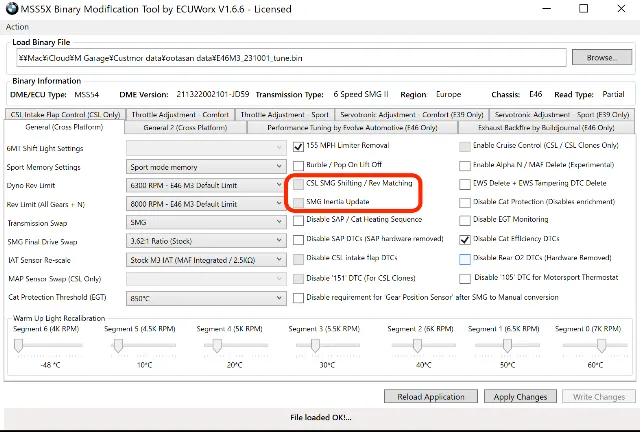Expand SMG Final Drive Swap dropdown
The image size is (640, 432).
[206, 241]
